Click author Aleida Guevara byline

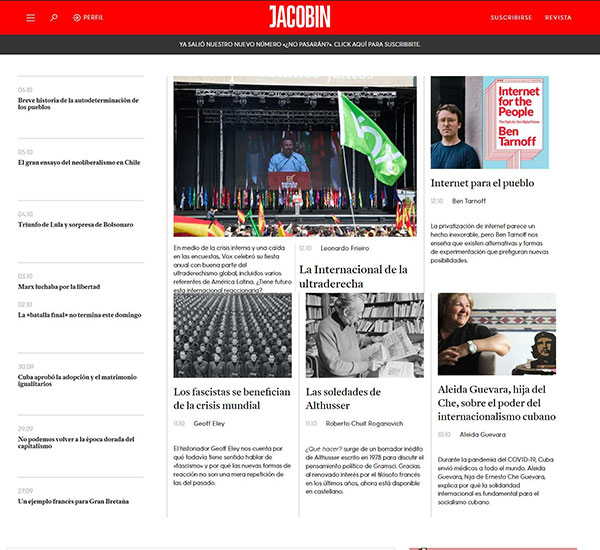(x=483, y=434)
